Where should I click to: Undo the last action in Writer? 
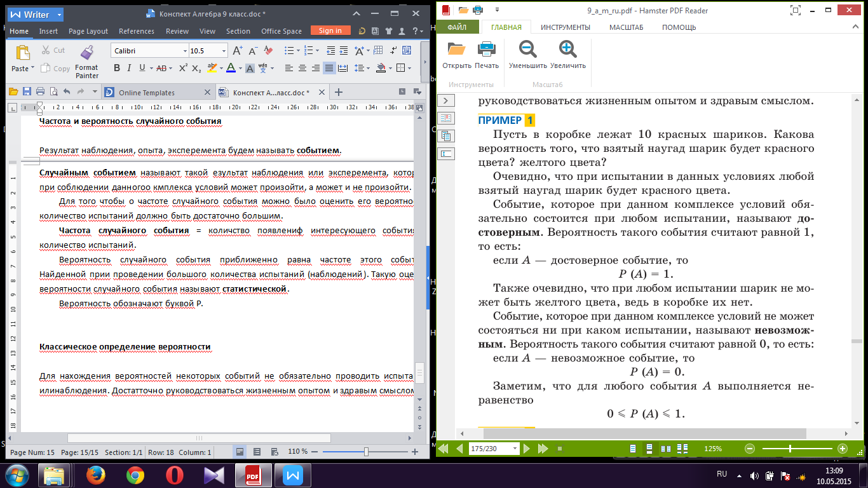pyautogui.click(x=67, y=91)
